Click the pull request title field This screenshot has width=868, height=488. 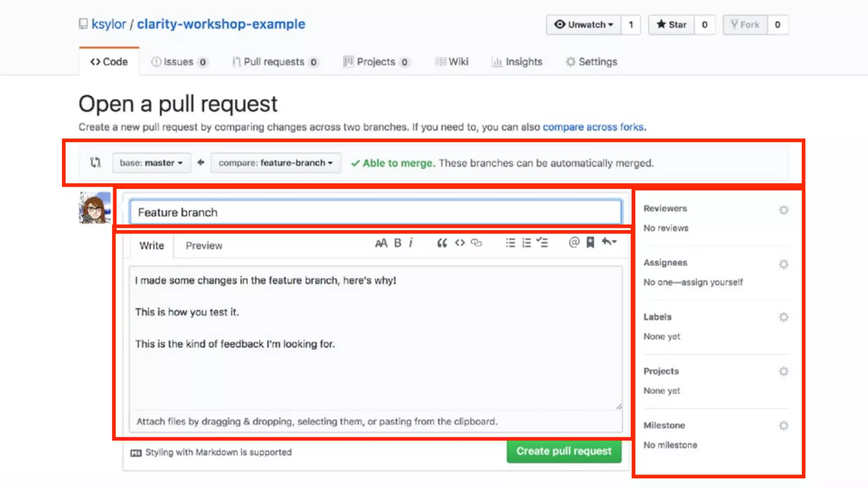[376, 212]
